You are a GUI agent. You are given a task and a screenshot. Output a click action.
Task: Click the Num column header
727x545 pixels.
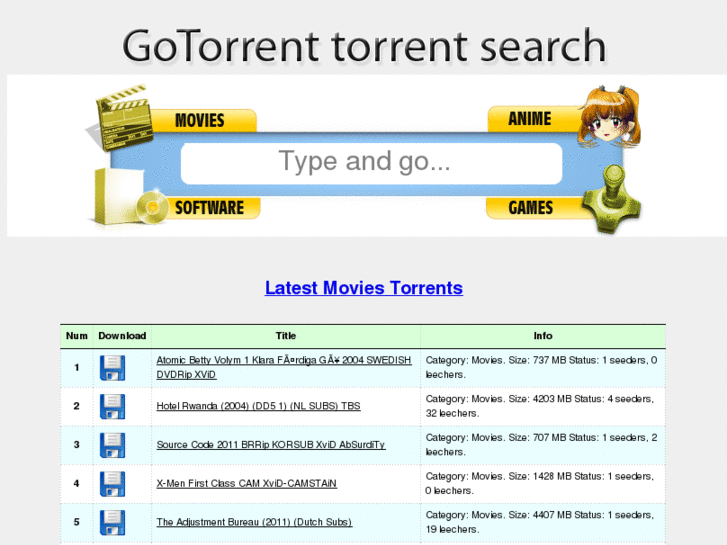click(x=77, y=336)
